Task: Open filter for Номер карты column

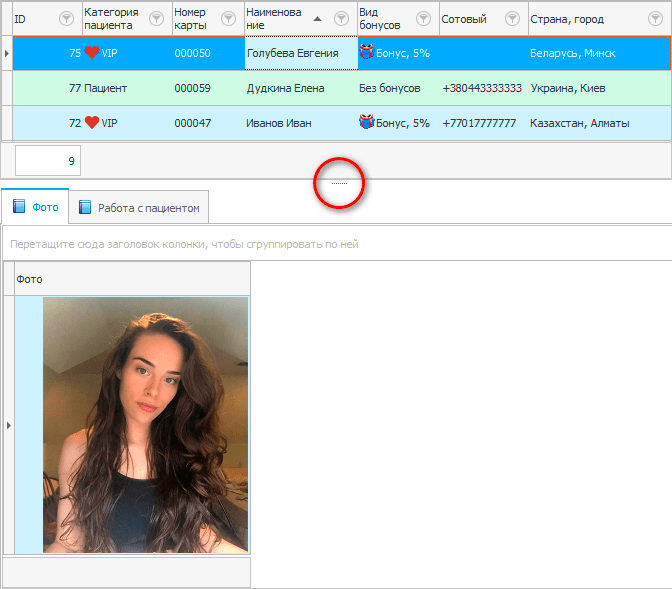Action: 229,18
